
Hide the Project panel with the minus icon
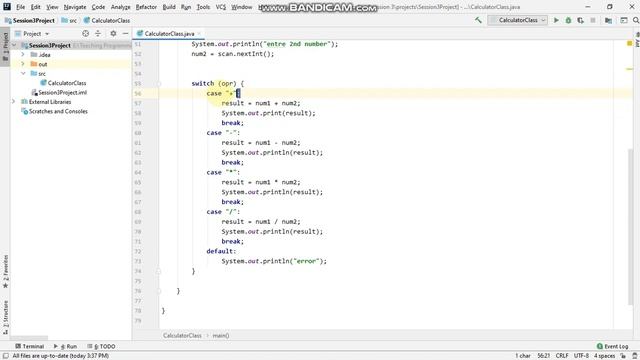coord(125,33)
